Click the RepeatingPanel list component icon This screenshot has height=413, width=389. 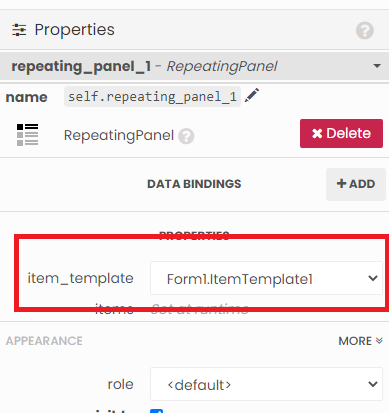click(x=27, y=135)
